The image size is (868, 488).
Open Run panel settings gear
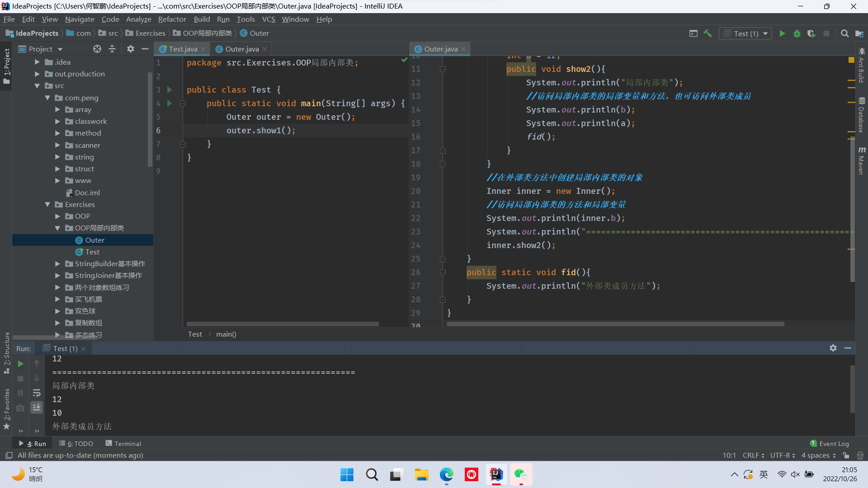click(833, 348)
